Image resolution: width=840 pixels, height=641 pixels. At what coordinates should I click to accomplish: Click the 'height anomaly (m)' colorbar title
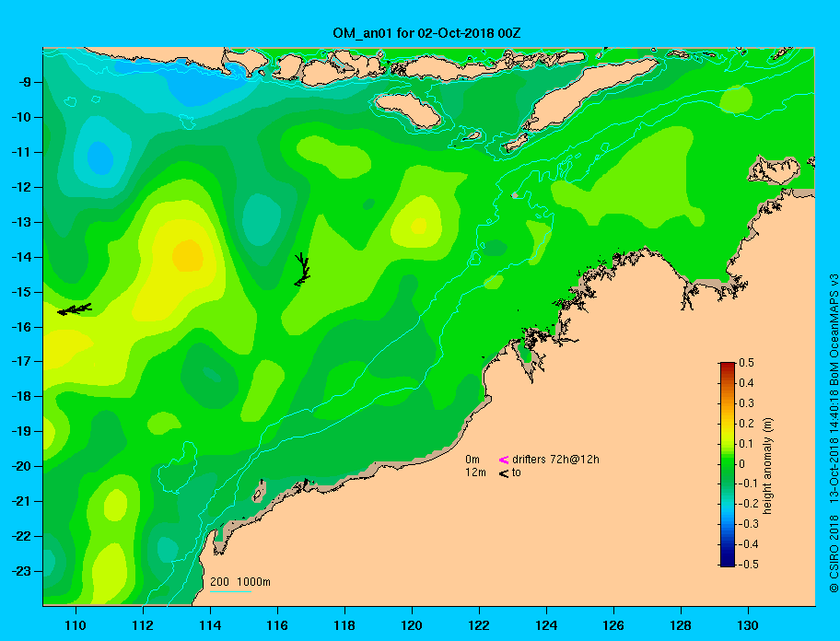767,465
